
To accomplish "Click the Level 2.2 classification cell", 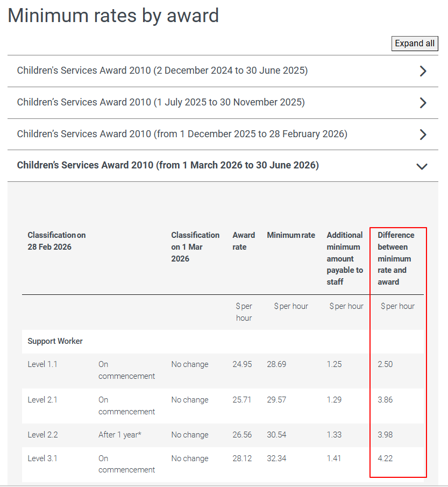I will (x=42, y=435).
